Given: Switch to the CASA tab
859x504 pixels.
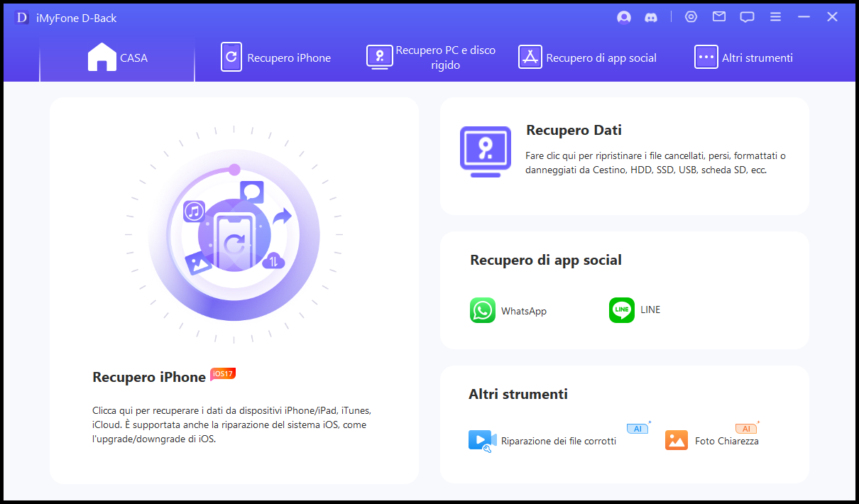Looking at the screenshot, I should [x=117, y=57].
